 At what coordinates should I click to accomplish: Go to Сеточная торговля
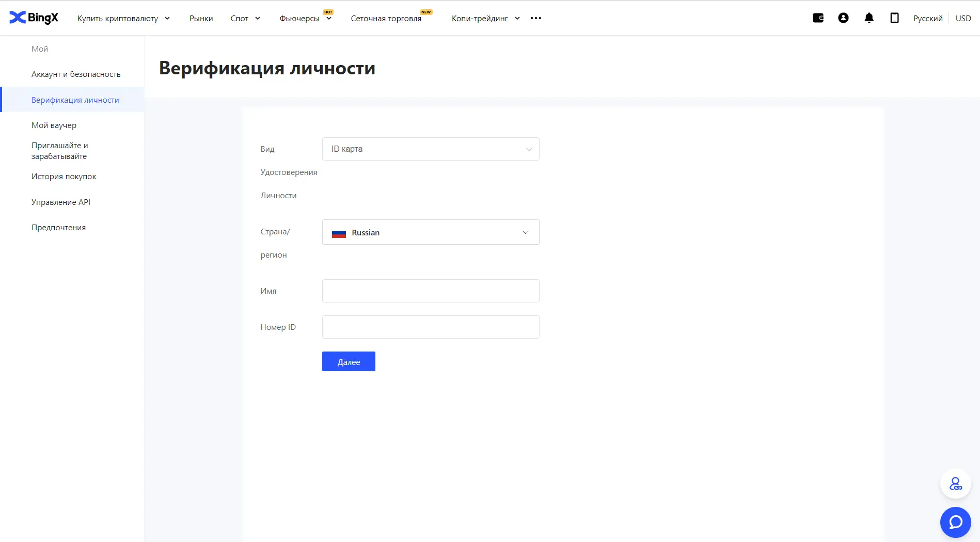pyautogui.click(x=386, y=19)
